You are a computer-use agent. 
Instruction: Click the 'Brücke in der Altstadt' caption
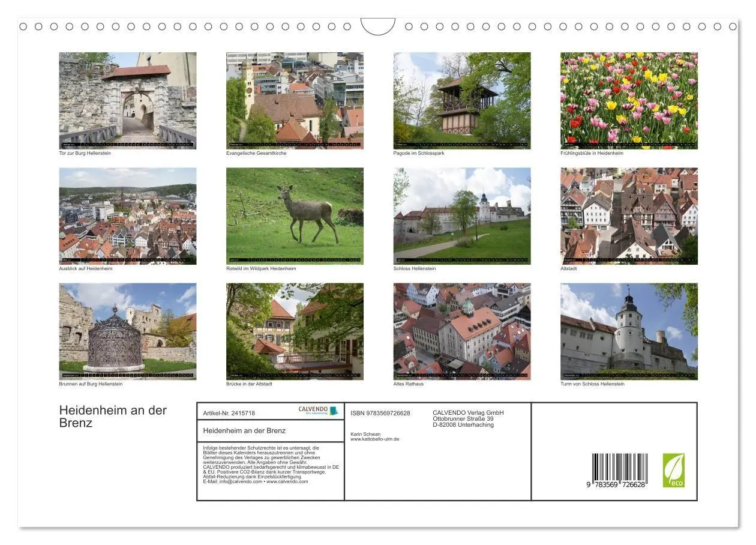click(249, 384)
